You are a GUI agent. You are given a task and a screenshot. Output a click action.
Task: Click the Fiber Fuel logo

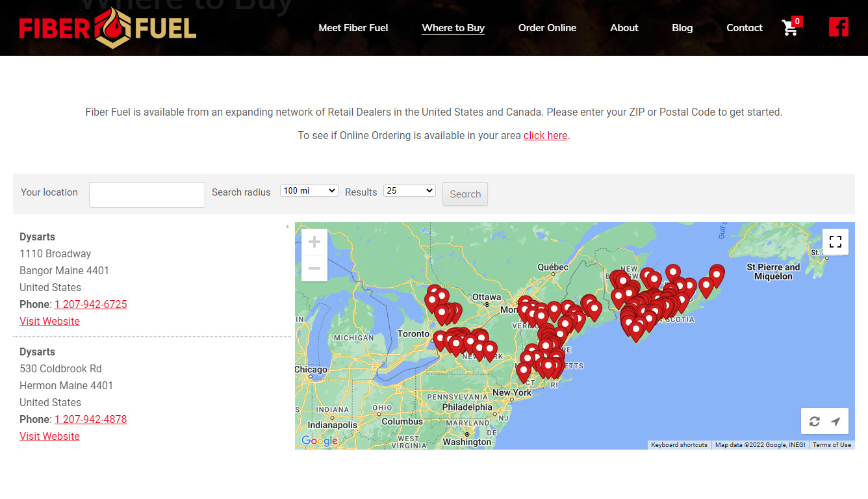(x=108, y=28)
